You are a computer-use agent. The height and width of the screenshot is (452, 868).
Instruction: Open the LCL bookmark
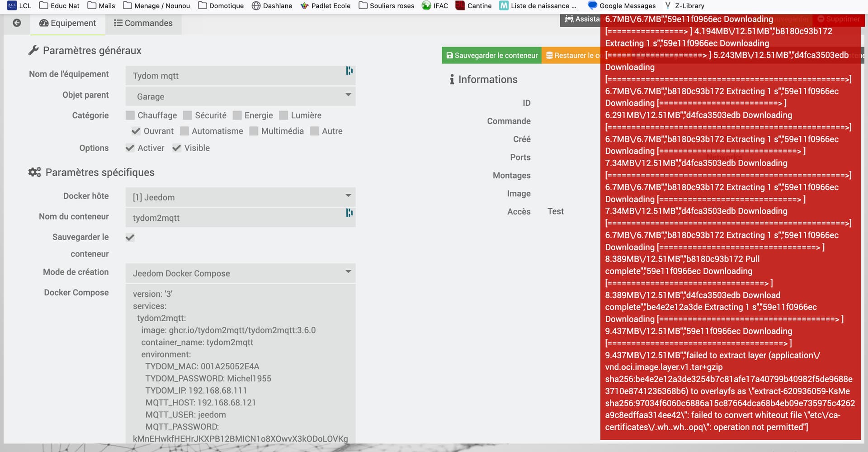click(19, 6)
